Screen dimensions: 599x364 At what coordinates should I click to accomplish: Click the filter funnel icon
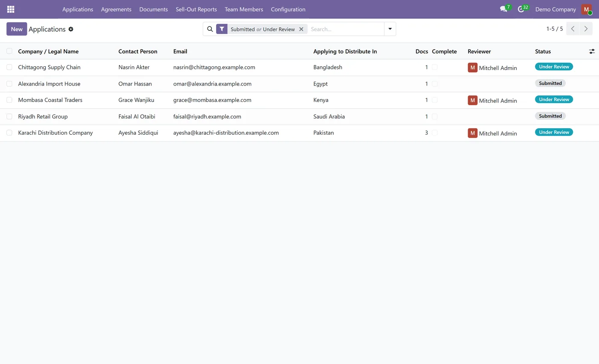click(222, 29)
